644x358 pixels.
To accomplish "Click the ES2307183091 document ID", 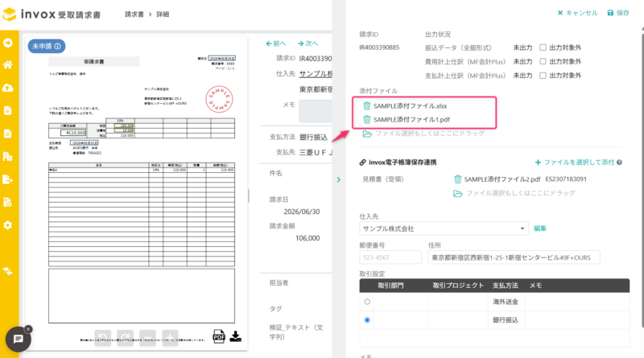I will 566,179.
